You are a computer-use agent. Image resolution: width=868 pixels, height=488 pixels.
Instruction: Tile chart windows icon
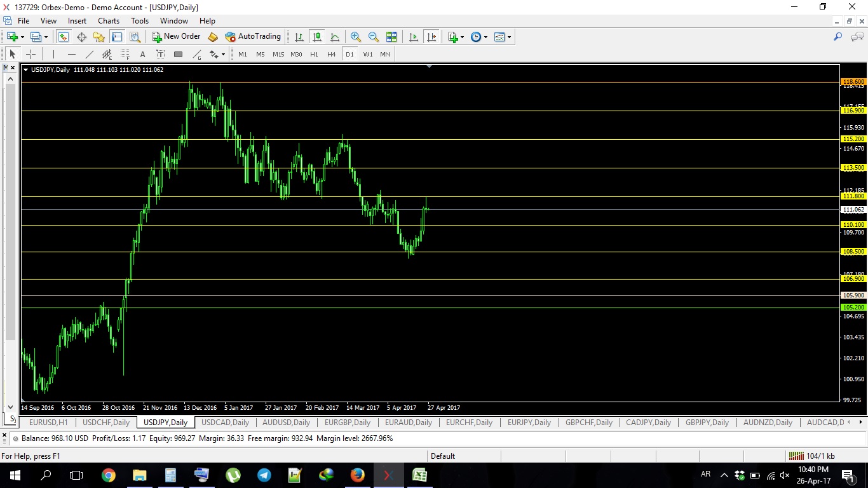coord(391,37)
